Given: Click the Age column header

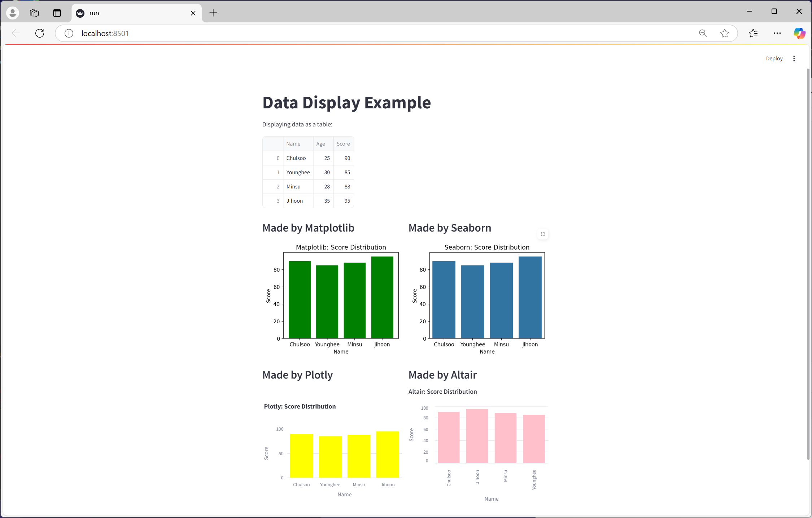Looking at the screenshot, I should pyautogui.click(x=323, y=144).
